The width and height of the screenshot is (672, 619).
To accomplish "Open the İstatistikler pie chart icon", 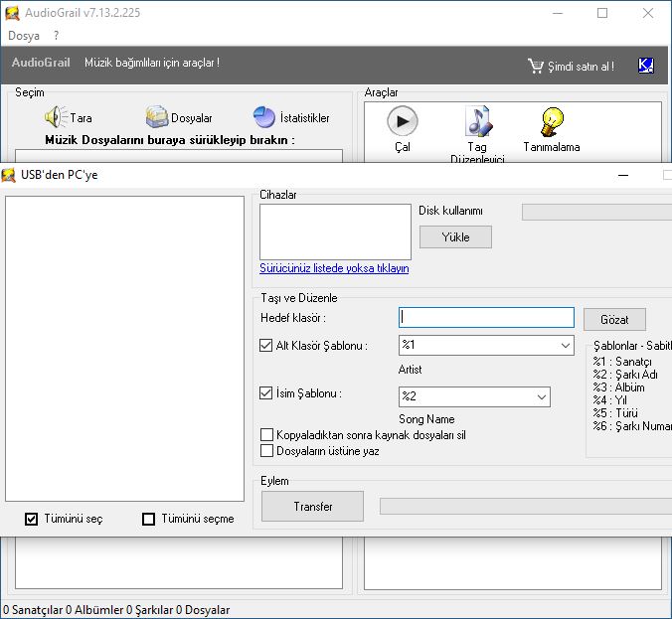I will pyautogui.click(x=264, y=116).
